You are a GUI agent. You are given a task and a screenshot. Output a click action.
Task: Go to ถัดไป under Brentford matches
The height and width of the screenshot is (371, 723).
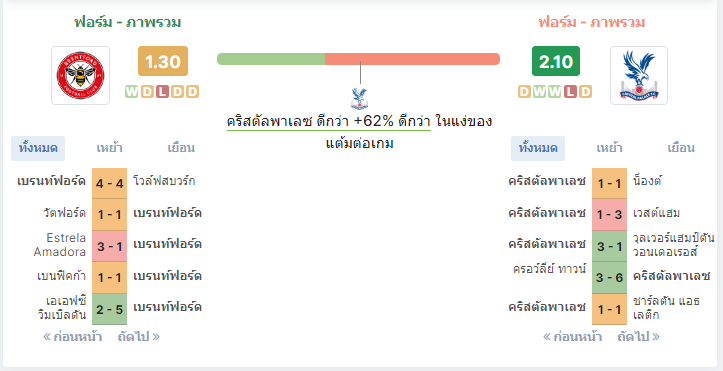pos(139,337)
